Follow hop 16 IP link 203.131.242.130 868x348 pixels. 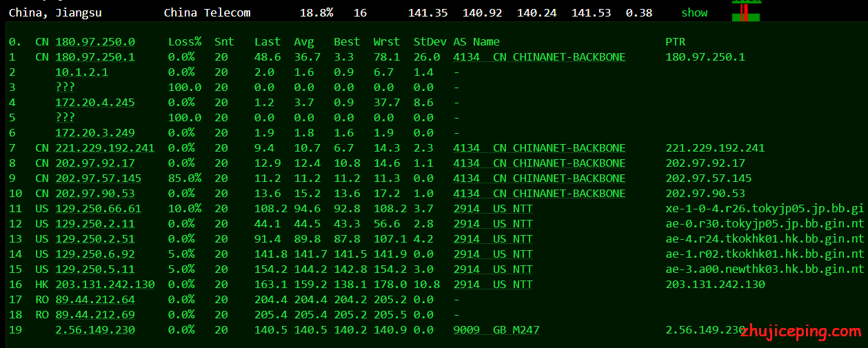click(105, 285)
